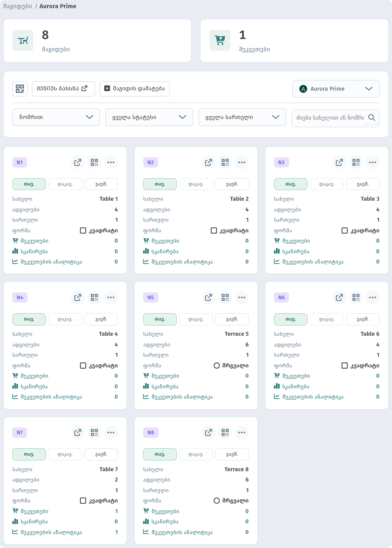392x548 pixels.
Task: Show QR code for table N6
Action: [356, 297]
